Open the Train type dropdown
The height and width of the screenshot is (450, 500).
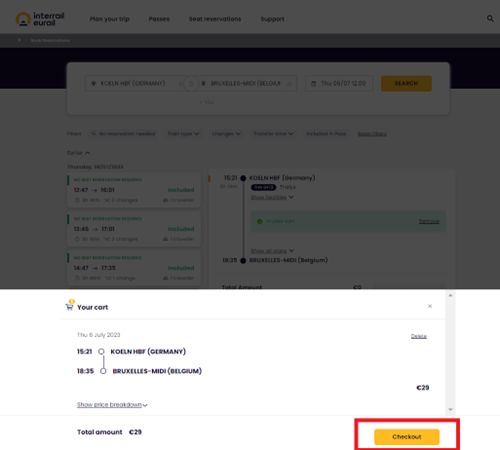pyautogui.click(x=183, y=134)
